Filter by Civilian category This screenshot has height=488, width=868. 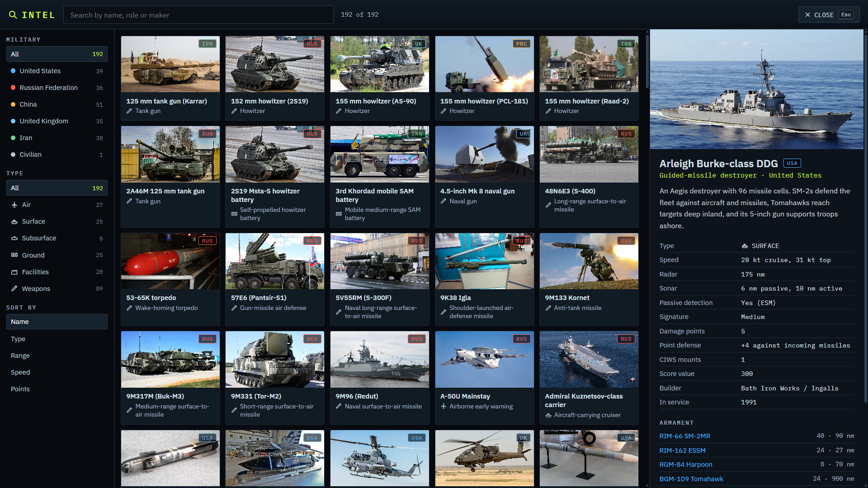pos(57,155)
